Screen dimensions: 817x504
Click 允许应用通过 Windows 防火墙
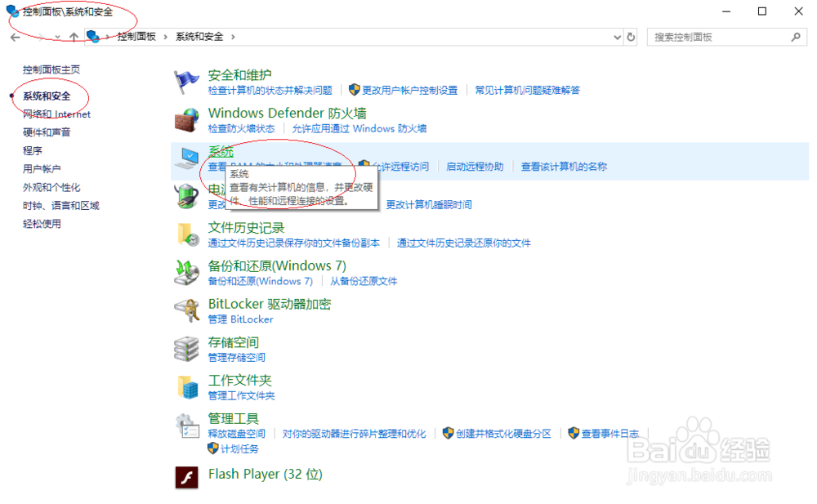point(359,128)
